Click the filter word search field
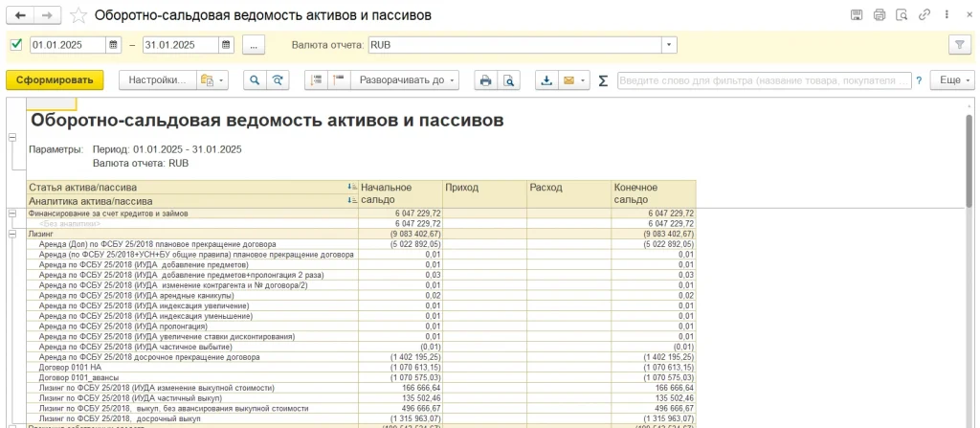 [x=765, y=80]
